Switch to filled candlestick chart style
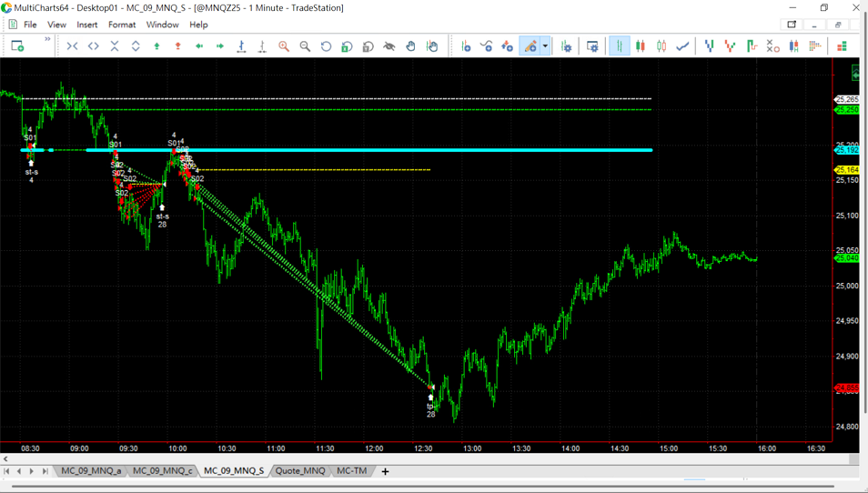868x493 pixels. coord(641,46)
